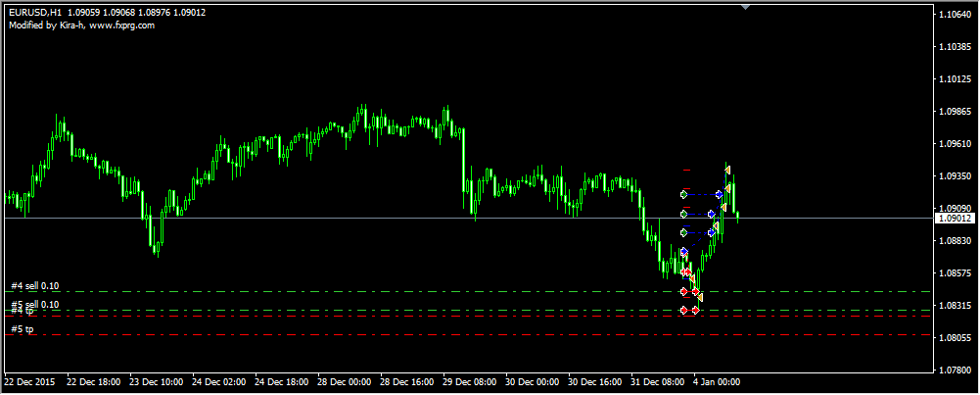Click the www.fxprg.com credit text
This screenshot has height=395, width=980.
point(121,25)
